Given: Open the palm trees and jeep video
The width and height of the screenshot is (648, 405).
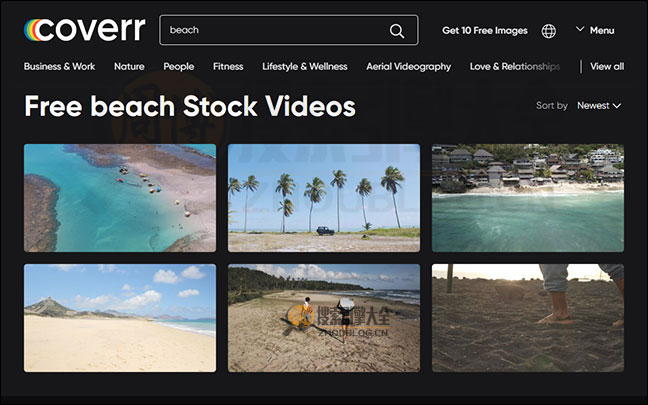Looking at the screenshot, I should coord(324,198).
